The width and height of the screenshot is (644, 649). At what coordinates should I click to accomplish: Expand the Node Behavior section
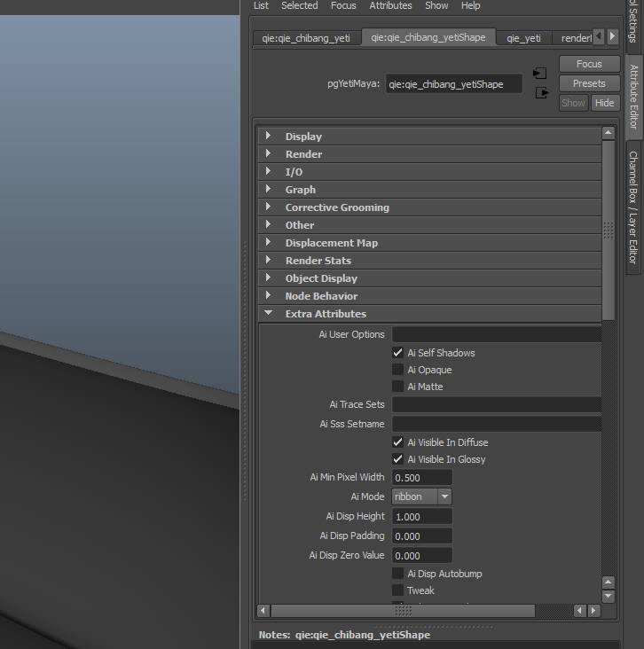click(x=429, y=296)
